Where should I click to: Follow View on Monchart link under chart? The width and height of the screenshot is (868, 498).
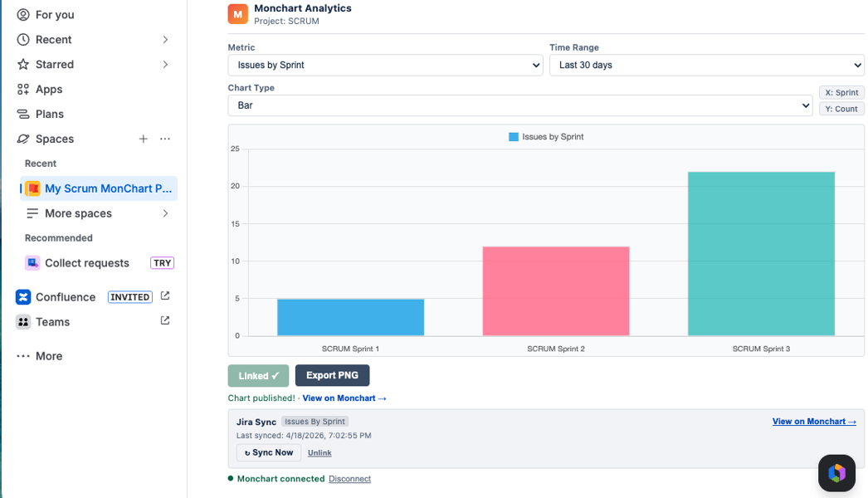tap(344, 398)
